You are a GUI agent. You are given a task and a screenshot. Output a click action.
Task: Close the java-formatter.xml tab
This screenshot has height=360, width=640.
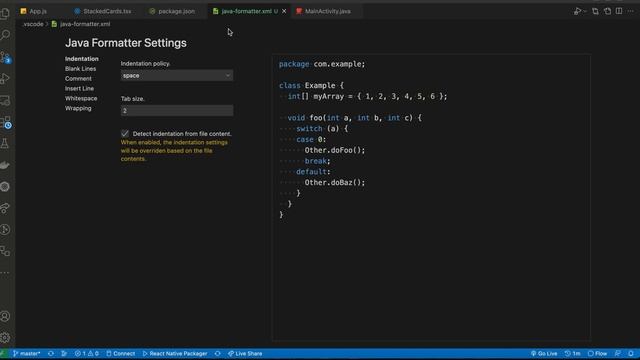pos(284,11)
